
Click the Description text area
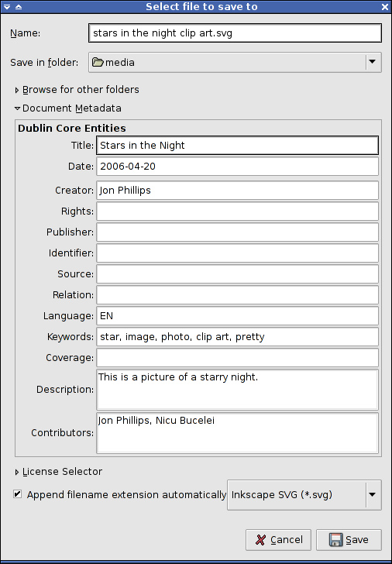point(237,390)
